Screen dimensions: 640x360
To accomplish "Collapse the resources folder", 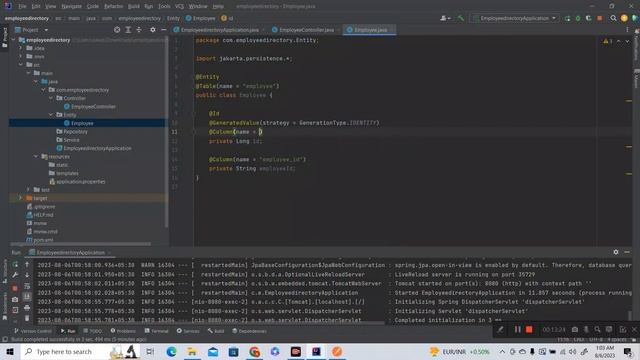I will (36, 156).
